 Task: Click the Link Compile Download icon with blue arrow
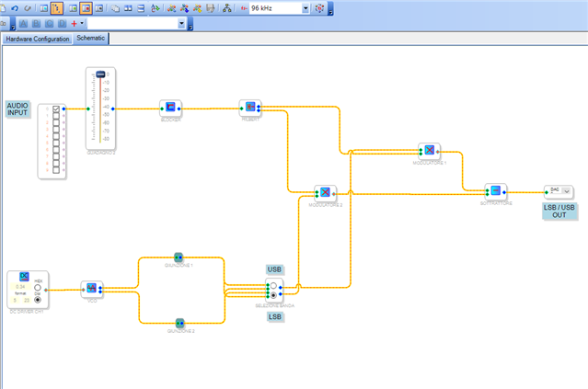(185, 8)
